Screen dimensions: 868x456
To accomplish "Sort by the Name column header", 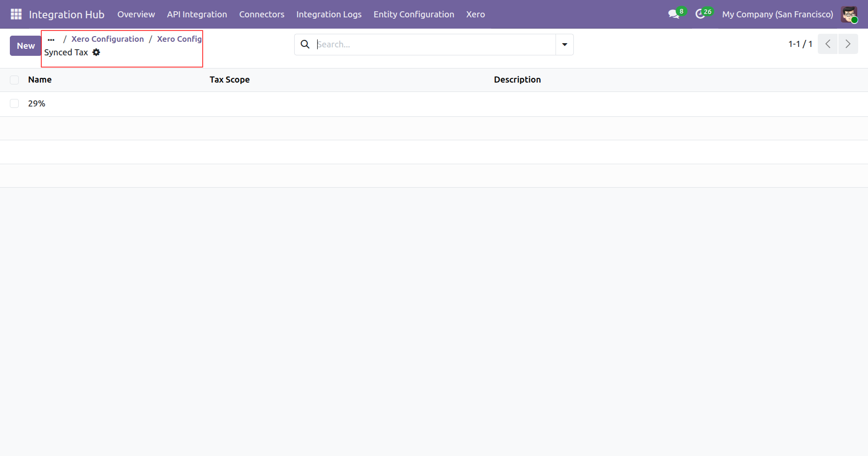I will pyautogui.click(x=40, y=79).
